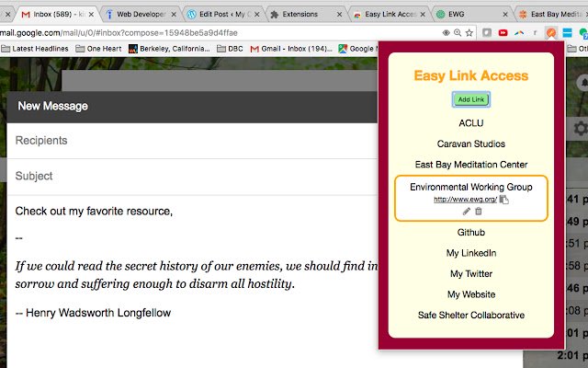Image resolution: width=588 pixels, height=368 pixels.
Task: Close the Edit Post tab
Action: tap(257, 15)
